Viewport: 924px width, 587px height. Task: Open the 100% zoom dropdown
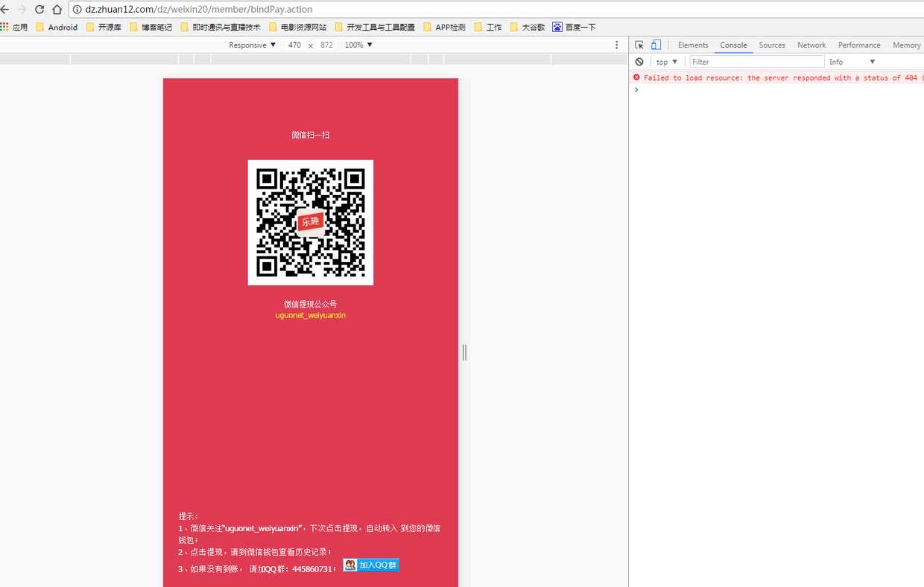click(x=358, y=45)
